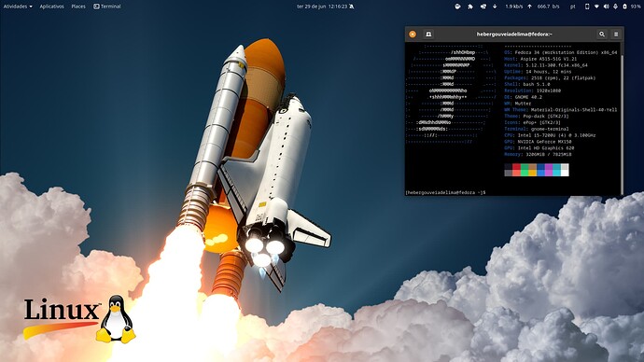Click the muted notifications bell icon
Viewport: 644px width, 362px height.
tap(352, 7)
